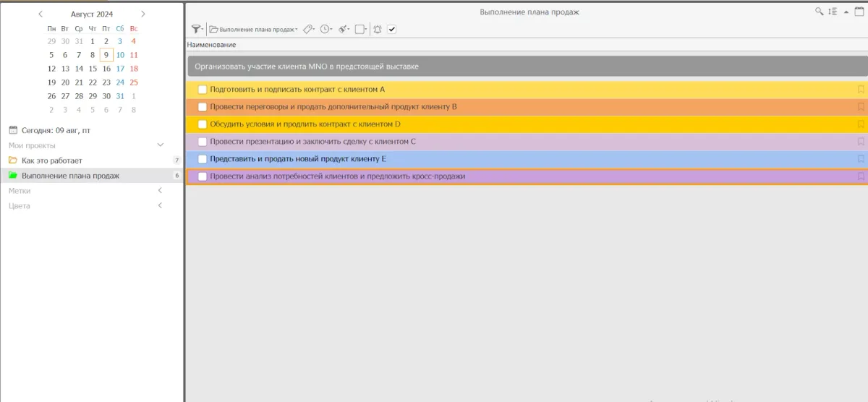
Task: Click the clock date icon in toolbar
Action: (325, 29)
